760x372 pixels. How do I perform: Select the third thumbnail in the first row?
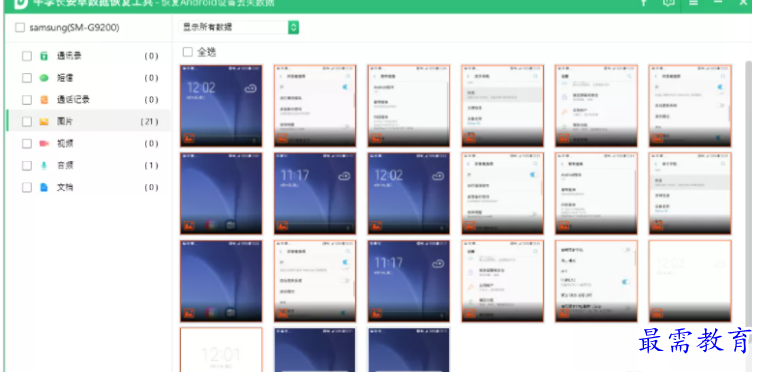coord(409,106)
